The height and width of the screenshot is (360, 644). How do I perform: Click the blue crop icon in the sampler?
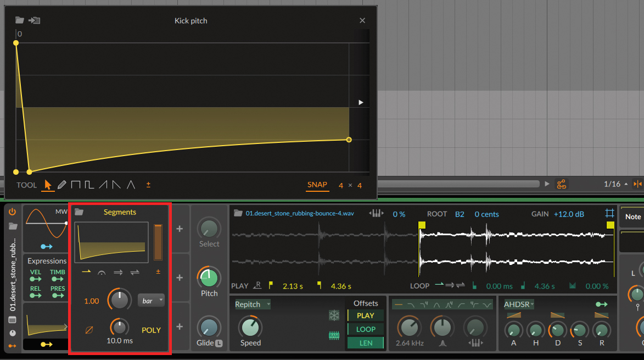pos(609,213)
